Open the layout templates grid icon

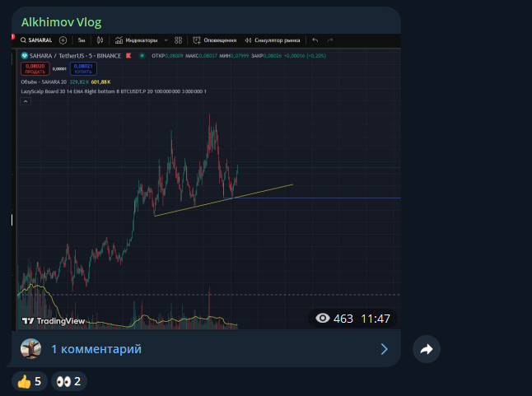tap(178, 40)
